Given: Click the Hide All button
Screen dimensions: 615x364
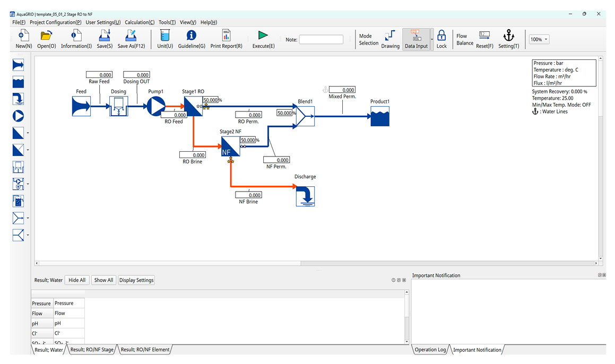Looking at the screenshot, I should point(77,280).
